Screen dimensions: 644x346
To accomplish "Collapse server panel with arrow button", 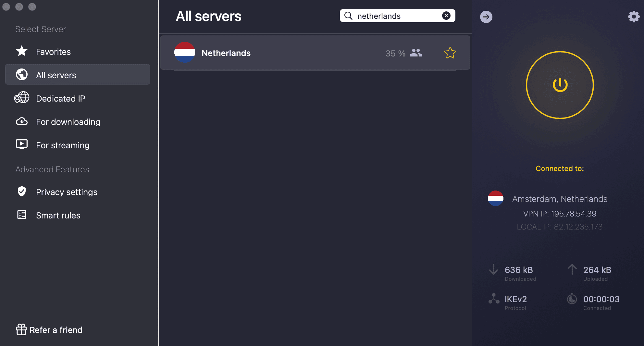I will (486, 17).
